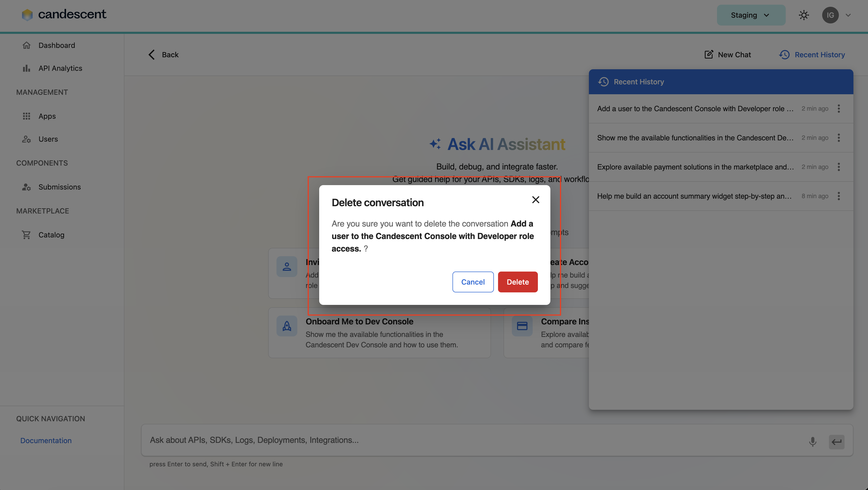Click the credit card icon on the Compare card
This screenshot has width=868, height=490.
pos(522,326)
